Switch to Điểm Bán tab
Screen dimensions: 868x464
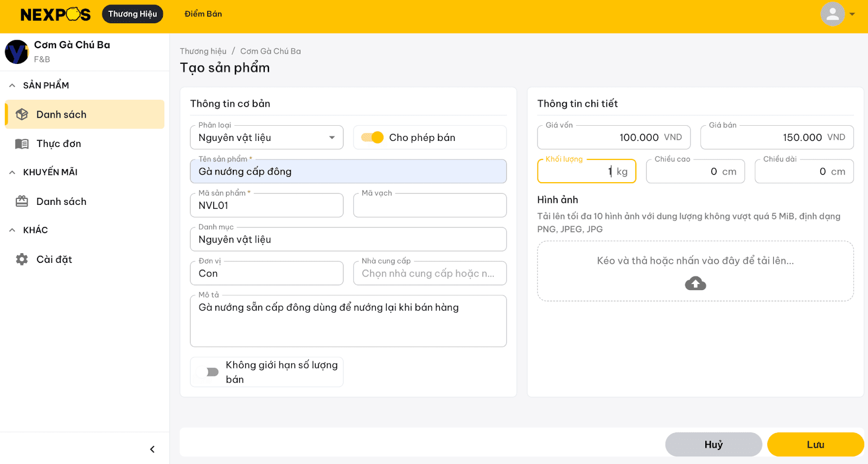(203, 14)
